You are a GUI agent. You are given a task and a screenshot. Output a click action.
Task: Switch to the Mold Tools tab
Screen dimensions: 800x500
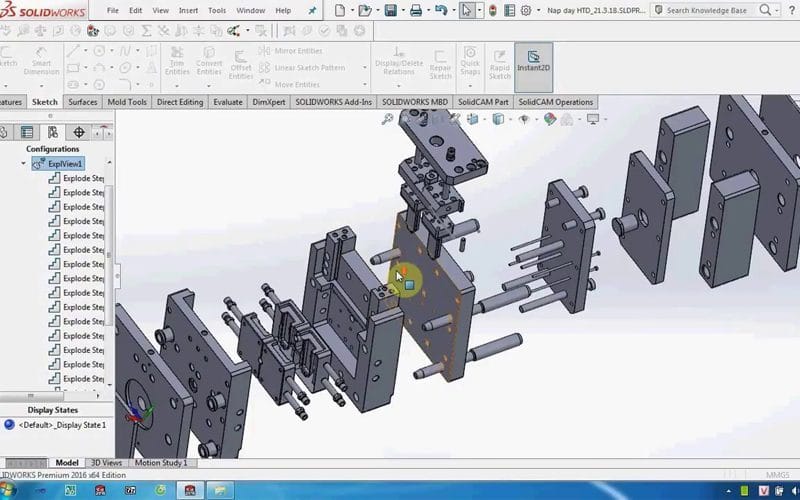tap(127, 102)
